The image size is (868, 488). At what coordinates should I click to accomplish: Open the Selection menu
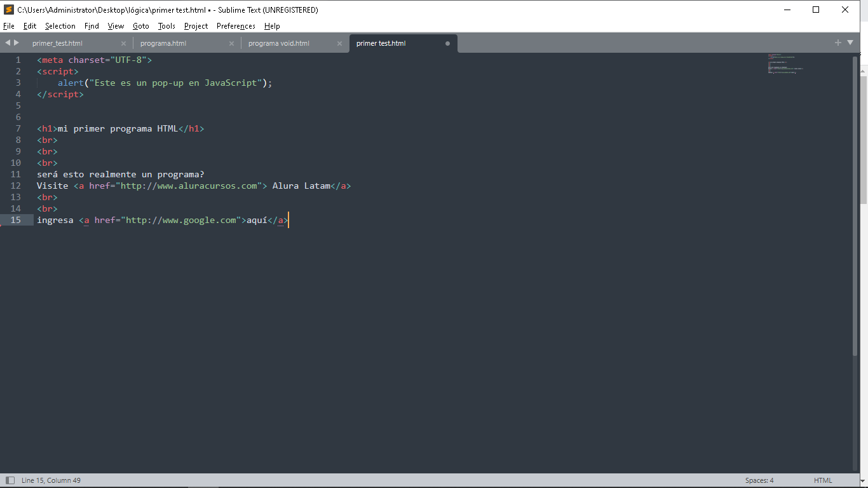pyautogui.click(x=60, y=26)
